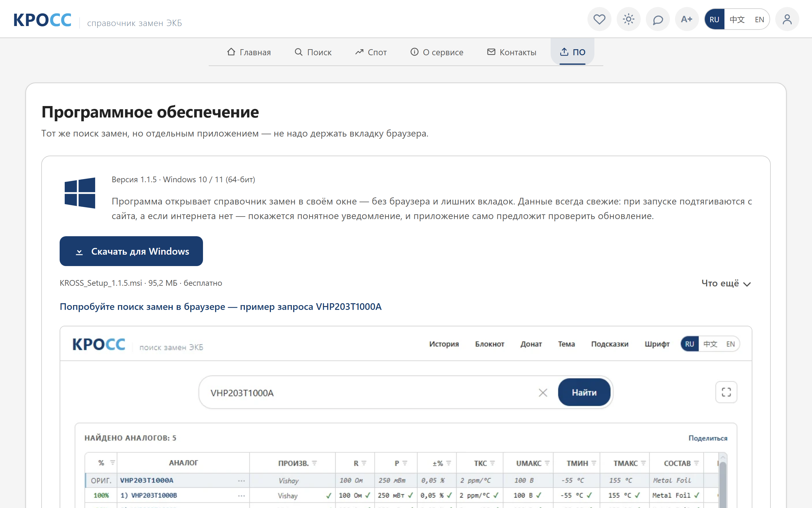Switch site language to RU in header
812x508 pixels.
pyautogui.click(x=714, y=19)
